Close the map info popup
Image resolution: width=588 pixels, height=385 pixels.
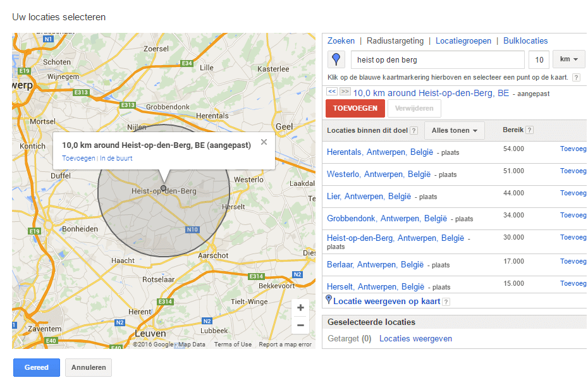(x=264, y=142)
